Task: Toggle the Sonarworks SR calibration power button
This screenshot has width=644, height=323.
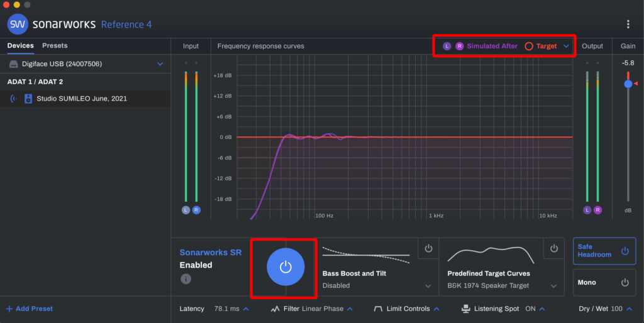Action: 286,267
